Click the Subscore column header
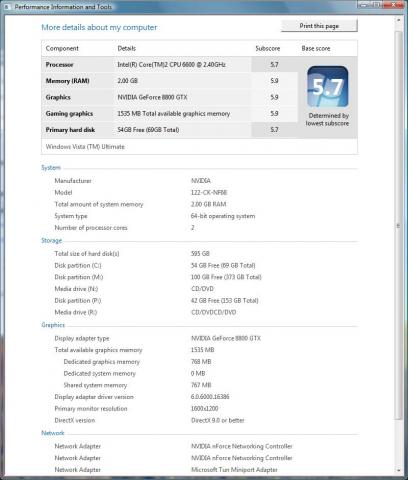Screen dimensions: 408x480 (x=268, y=48)
